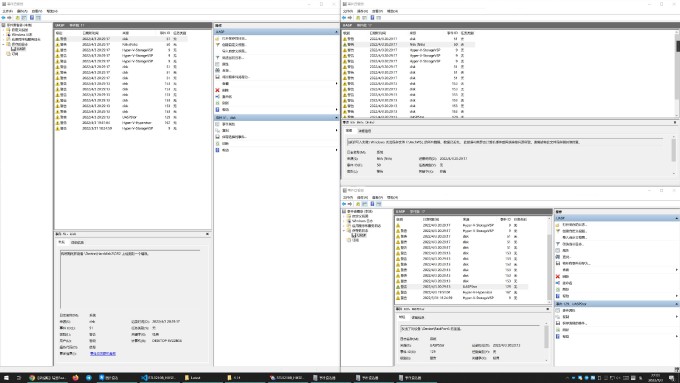Open Copy submenu arrow in left window Actions
Image resolution: width=680 pixels, height=383 pixels.
coord(336,130)
